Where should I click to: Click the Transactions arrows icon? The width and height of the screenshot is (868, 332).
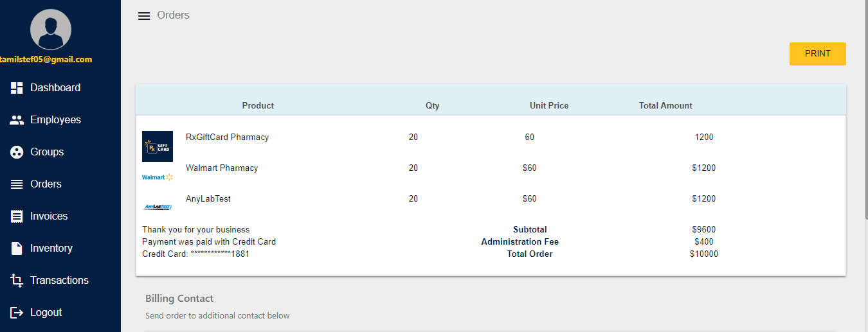click(17, 281)
